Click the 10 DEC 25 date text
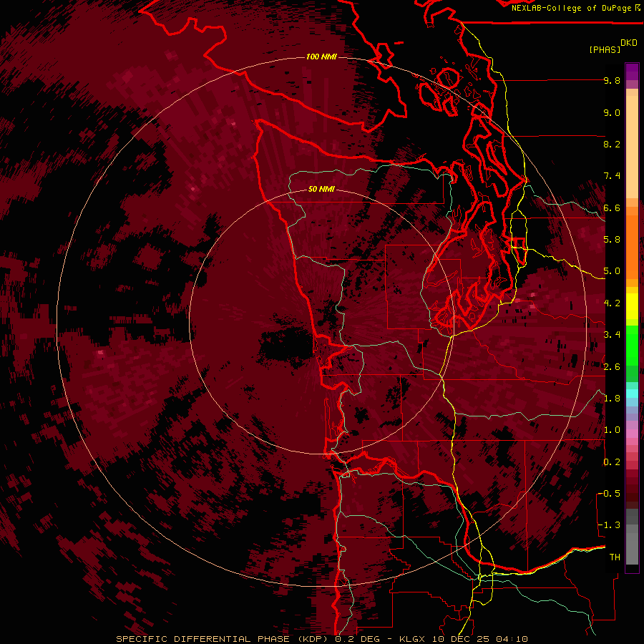Image resolution: width=644 pixels, height=644 pixels. pyautogui.click(x=462, y=639)
